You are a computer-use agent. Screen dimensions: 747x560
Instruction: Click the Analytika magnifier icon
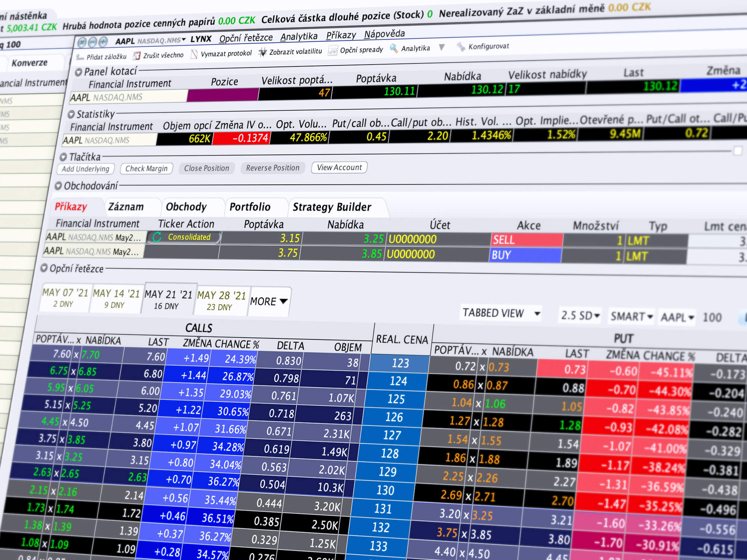394,49
